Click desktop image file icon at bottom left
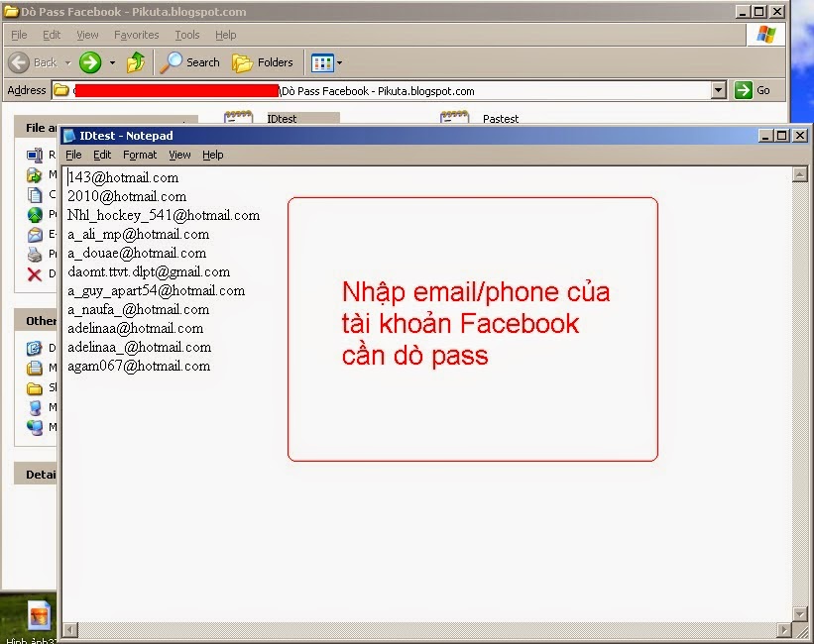 (x=40, y=616)
